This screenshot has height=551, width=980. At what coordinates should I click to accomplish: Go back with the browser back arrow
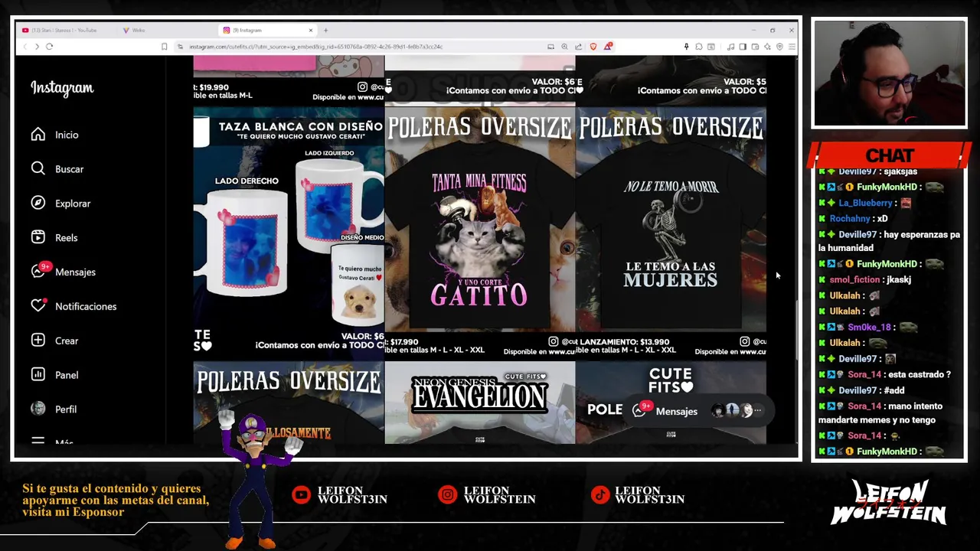pos(24,47)
